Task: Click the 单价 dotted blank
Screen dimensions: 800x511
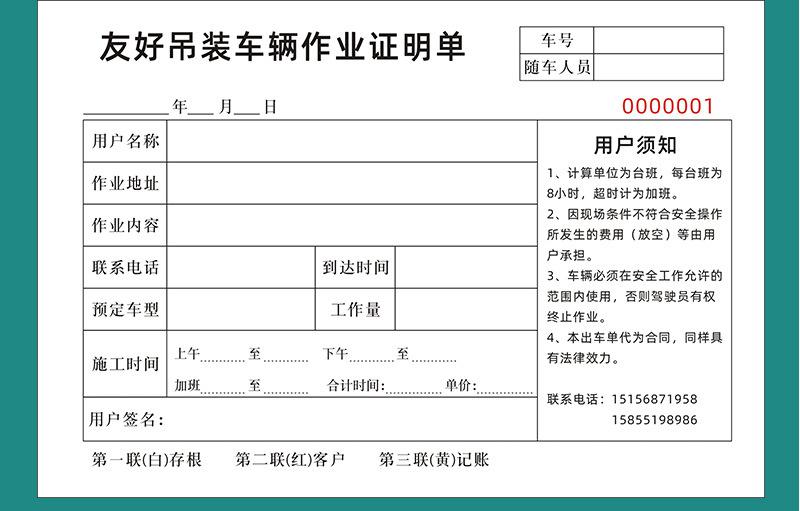Action: (x=505, y=388)
